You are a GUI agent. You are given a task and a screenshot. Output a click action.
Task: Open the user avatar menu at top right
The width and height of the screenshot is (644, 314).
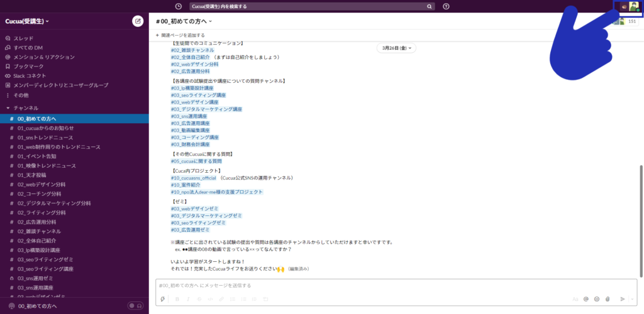pos(635,7)
